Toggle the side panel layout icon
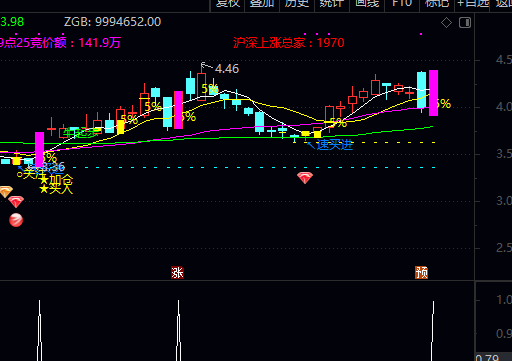This screenshot has width=512, height=361. pyautogui.click(x=465, y=23)
